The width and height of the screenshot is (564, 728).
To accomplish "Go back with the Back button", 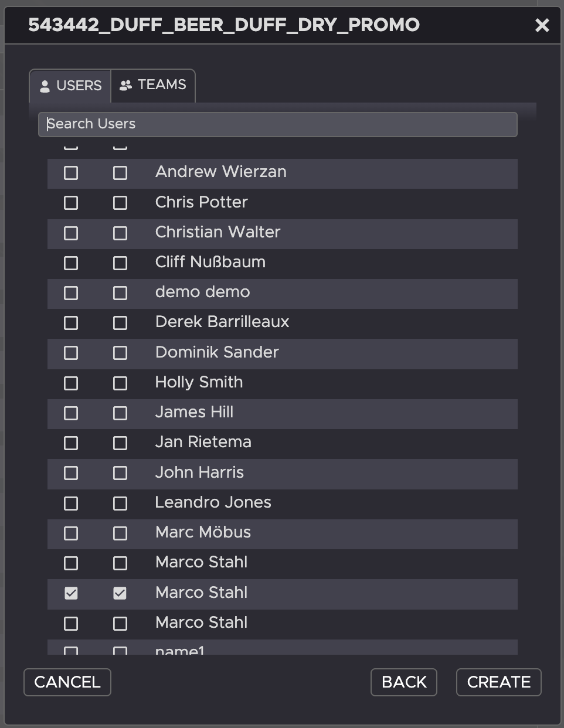I will [403, 682].
